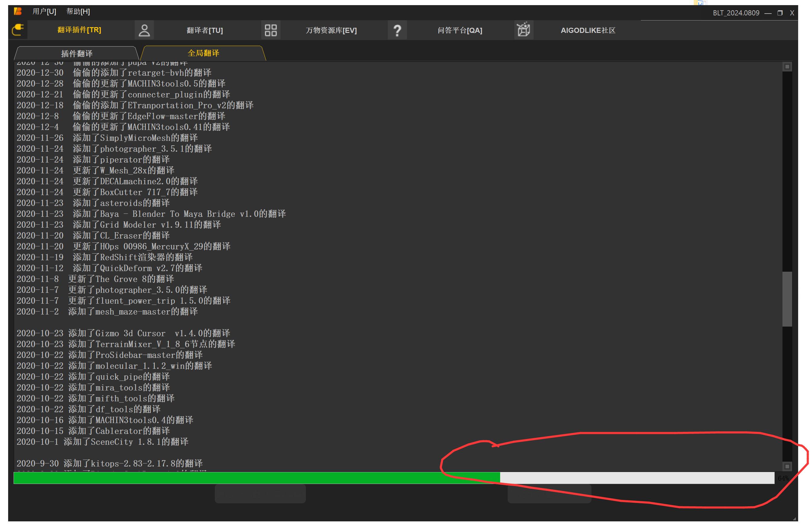Open the 翻译者[TU] section
Image resolution: width=812 pixels, height=528 pixels.
[x=205, y=30]
